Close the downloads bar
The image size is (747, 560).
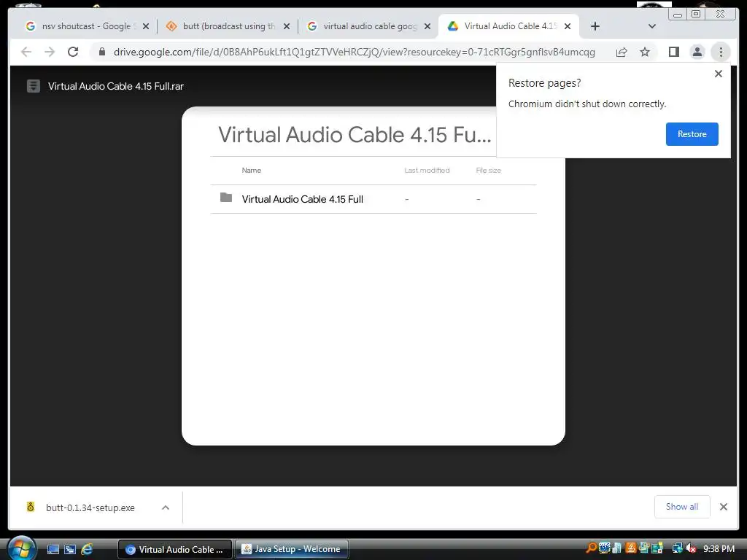click(723, 507)
